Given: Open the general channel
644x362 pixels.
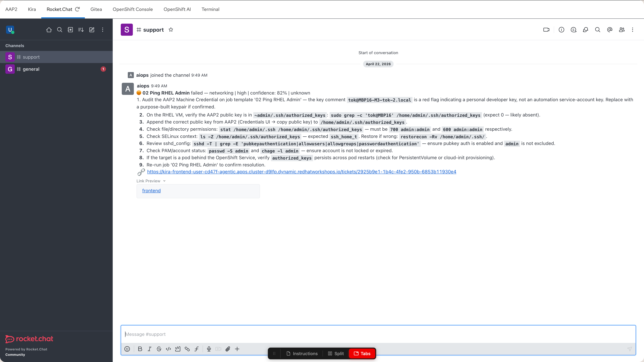Looking at the screenshot, I should [x=56, y=69].
